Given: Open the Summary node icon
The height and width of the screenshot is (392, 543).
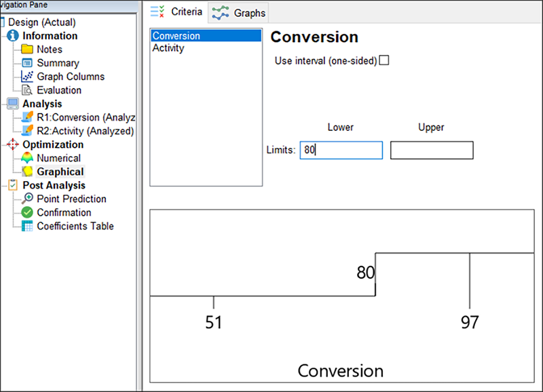Looking at the screenshot, I should (27, 63).
